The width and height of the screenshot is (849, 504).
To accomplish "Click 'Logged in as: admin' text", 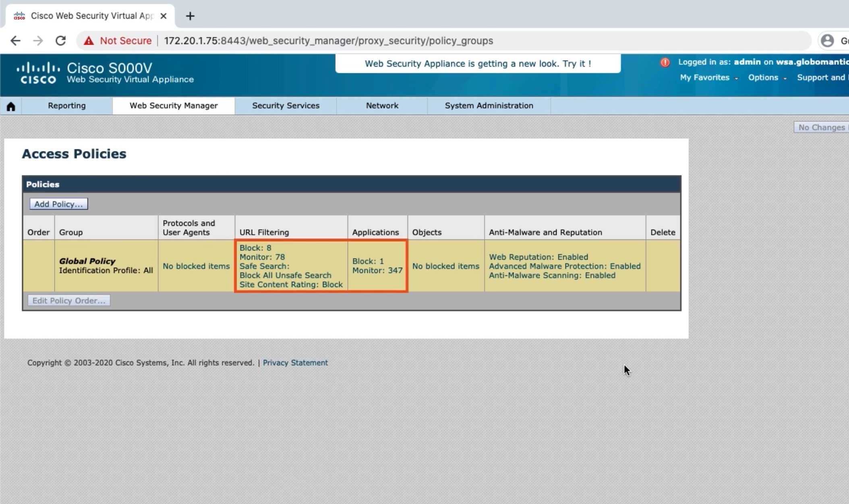I will [x=719, y=62].
